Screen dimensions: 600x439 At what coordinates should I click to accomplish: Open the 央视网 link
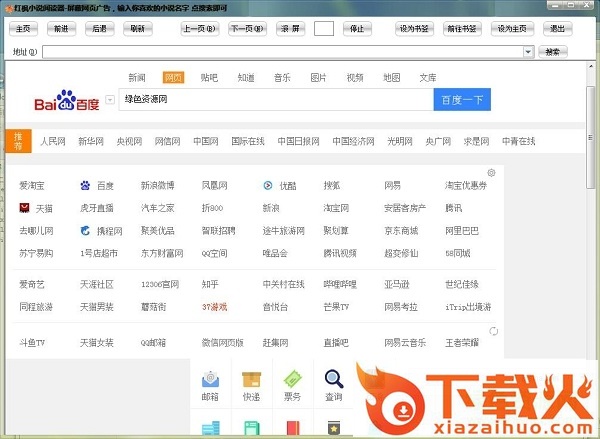(x=129, y=141)
